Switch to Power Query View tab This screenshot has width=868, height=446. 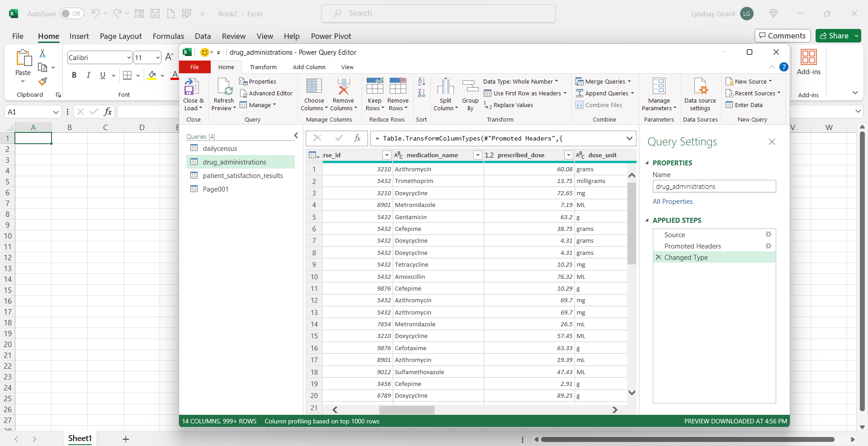click(347, 67)
